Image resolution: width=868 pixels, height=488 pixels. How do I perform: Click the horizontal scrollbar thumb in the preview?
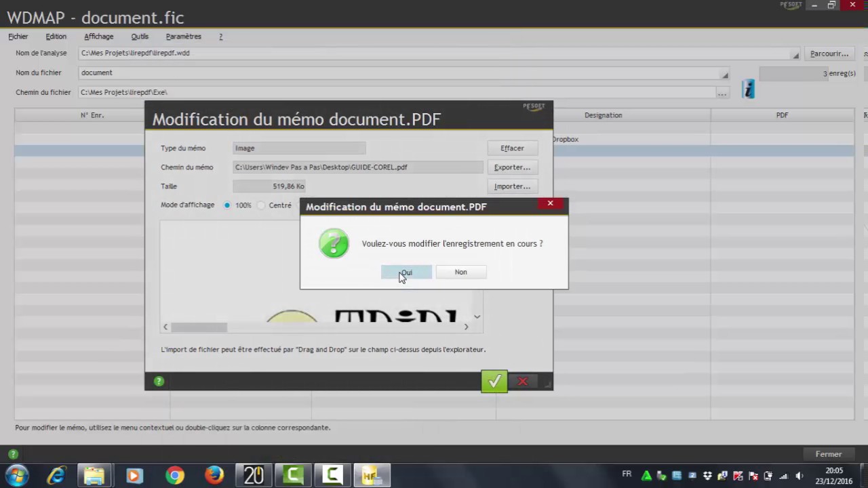coord(199,327)
